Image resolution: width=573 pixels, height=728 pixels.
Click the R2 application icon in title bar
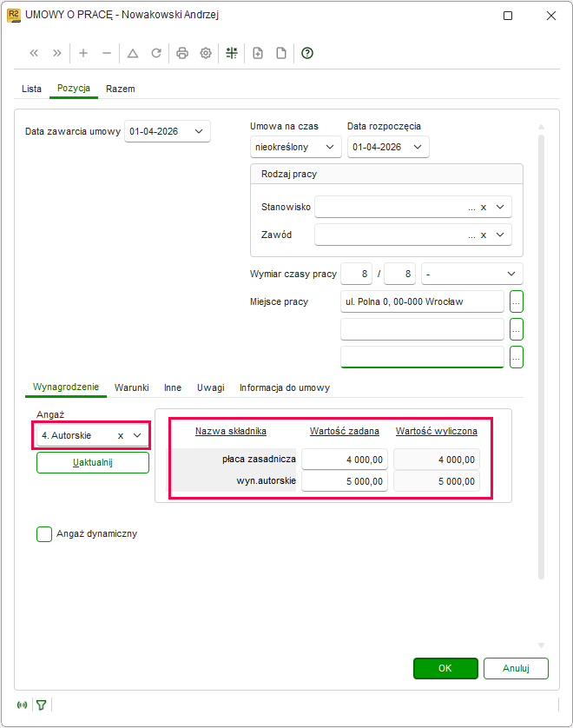point(13,16)
